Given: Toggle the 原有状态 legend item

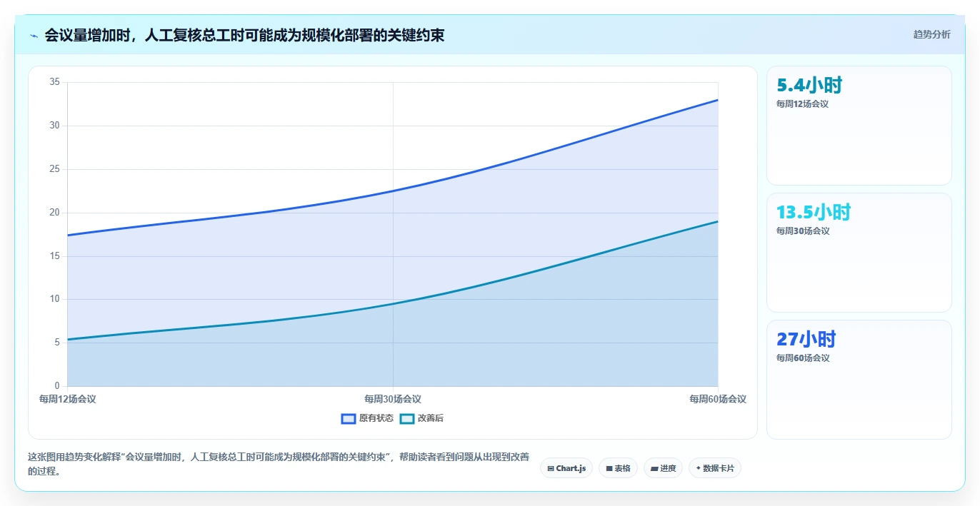Looking at the screenshot, I should 367,418.
